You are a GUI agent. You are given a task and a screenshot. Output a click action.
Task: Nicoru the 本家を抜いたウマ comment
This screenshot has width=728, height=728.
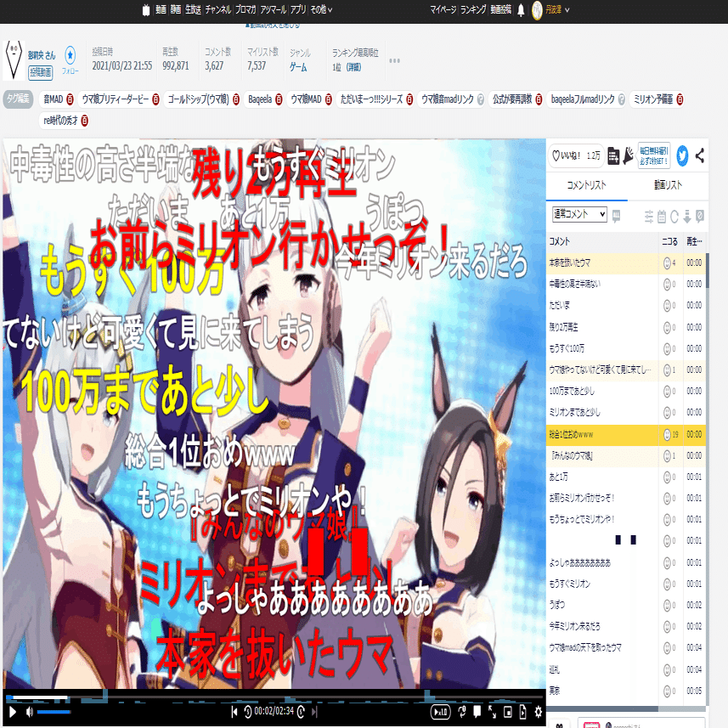667,262
